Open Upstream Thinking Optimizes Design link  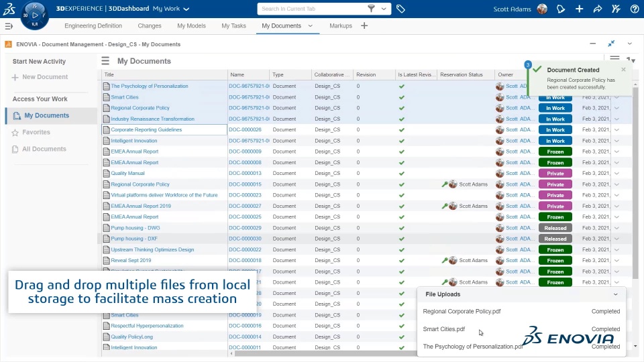coord(152,249)
